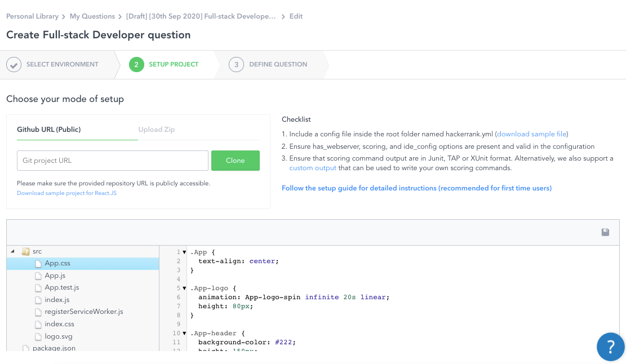This screenshot has width=626, height=364.
Task: Switch to the Upload Zip tab
Action: (x=157, y=129)
